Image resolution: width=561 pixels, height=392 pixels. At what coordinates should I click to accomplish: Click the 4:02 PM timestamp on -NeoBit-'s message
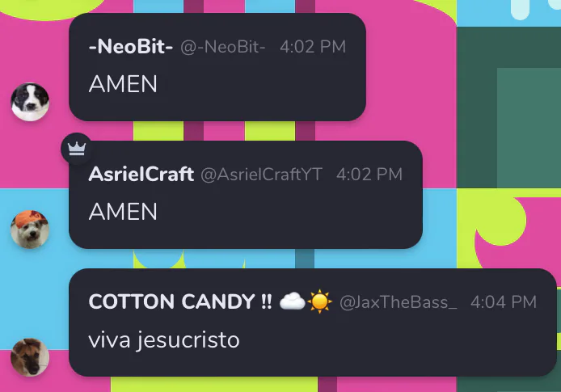tap(313, 47)
